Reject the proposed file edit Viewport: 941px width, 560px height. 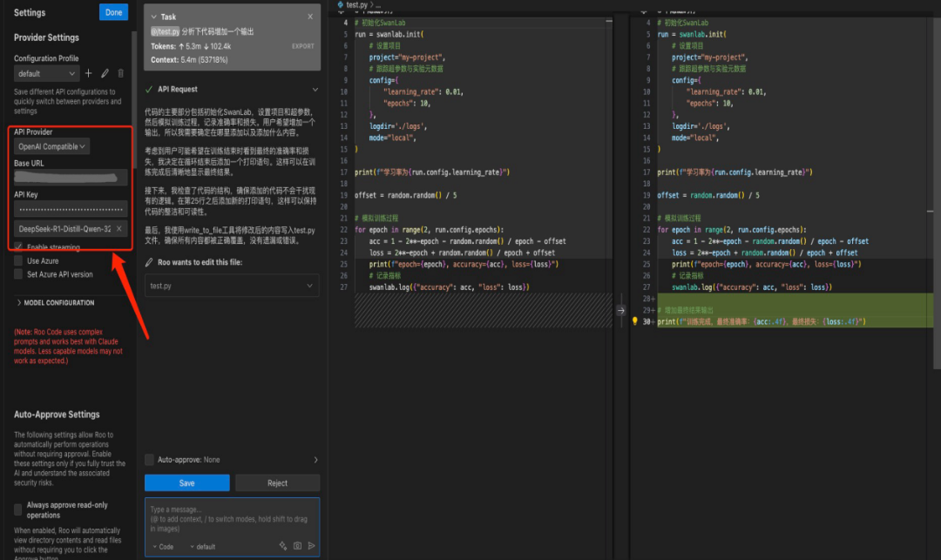277,482
